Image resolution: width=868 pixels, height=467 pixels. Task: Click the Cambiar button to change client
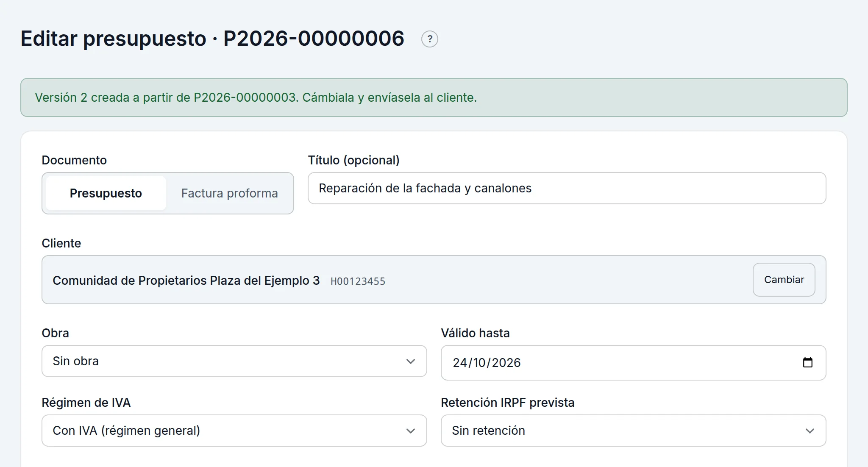pyautogui.click(x=784, y=280)
